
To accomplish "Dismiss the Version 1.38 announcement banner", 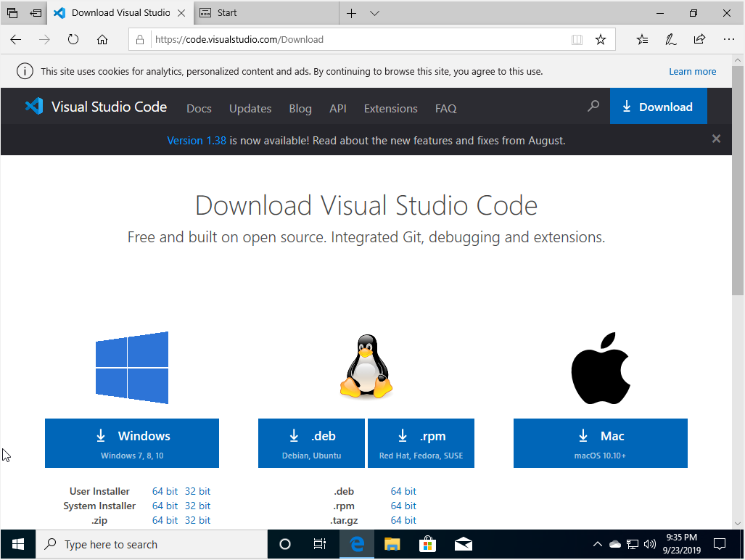I will coord(716,139).
